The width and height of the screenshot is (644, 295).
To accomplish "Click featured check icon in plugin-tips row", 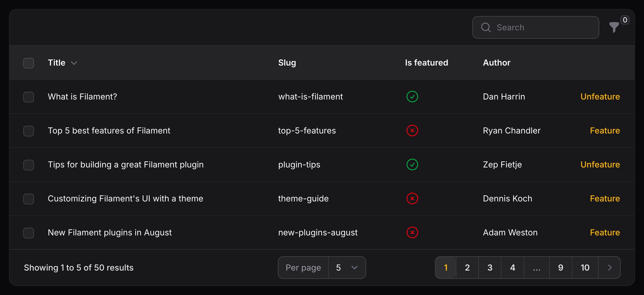I will pos(412,165).
